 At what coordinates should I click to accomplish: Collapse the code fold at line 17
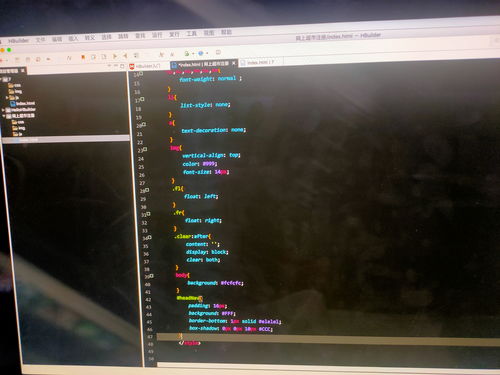142,99
